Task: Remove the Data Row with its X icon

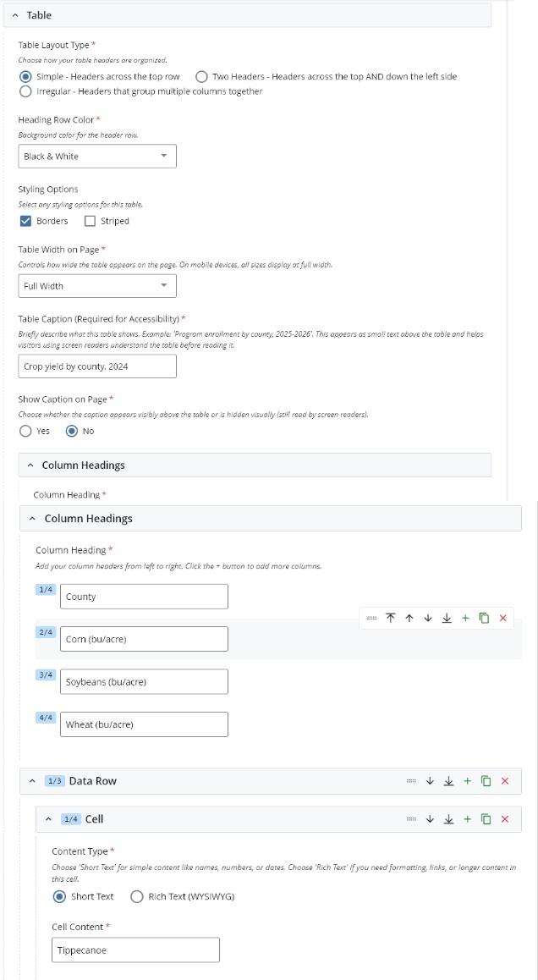Action: pyautogui.click(x=505, y=780)
